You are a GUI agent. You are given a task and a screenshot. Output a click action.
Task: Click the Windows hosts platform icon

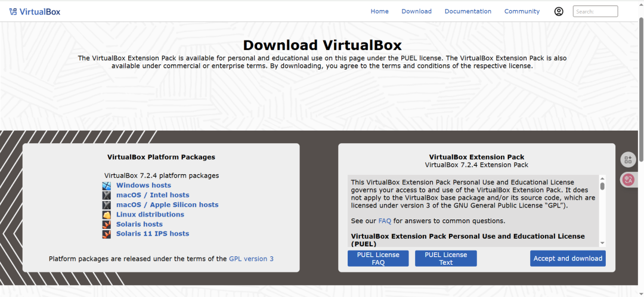tap(107, 185)
